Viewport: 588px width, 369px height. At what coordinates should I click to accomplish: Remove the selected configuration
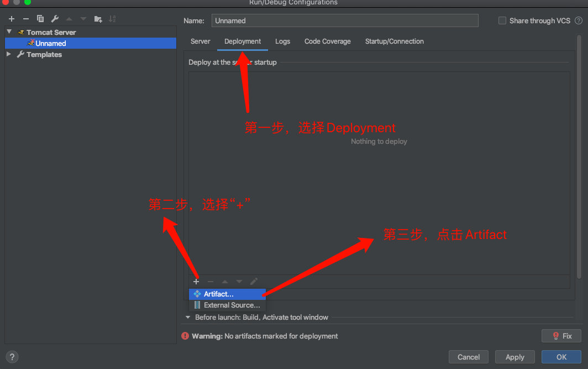coord(26,19)
